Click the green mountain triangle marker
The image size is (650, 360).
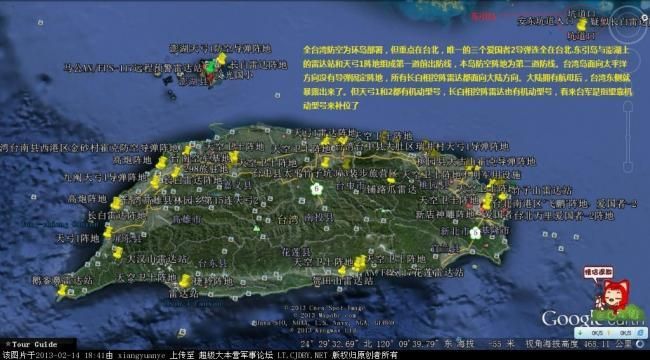257,228
